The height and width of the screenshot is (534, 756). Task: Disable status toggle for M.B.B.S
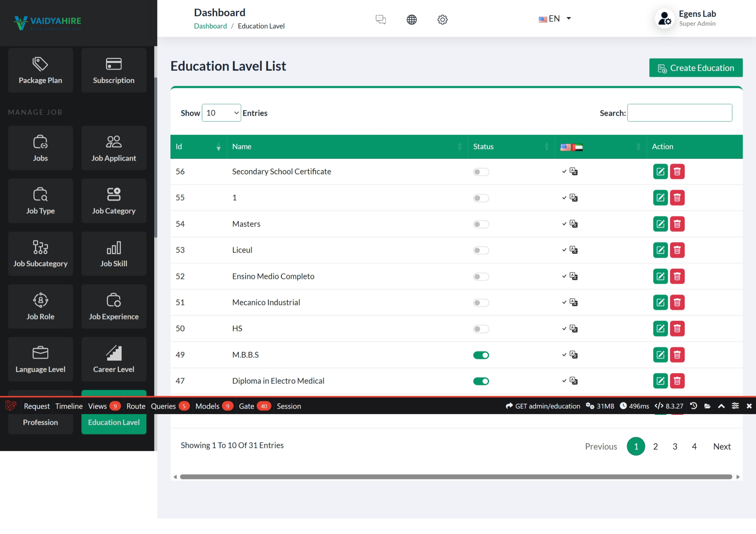[x=481, y=355]
